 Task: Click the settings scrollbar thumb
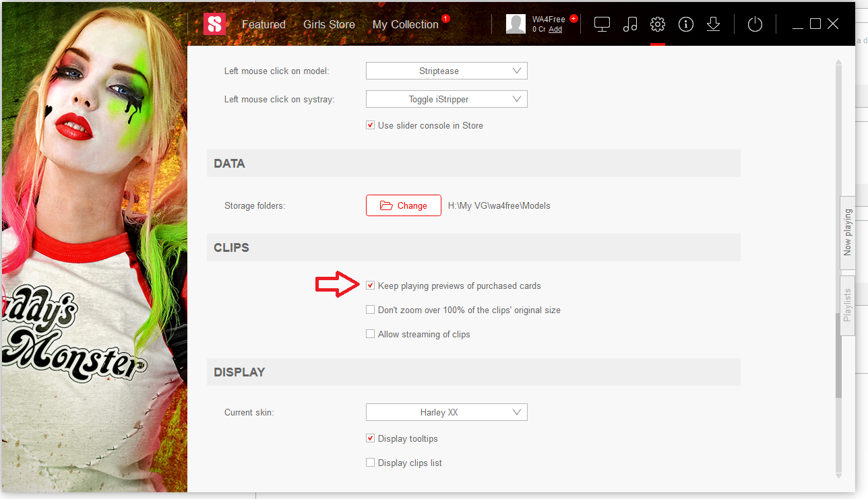click(x=838, y=356)
